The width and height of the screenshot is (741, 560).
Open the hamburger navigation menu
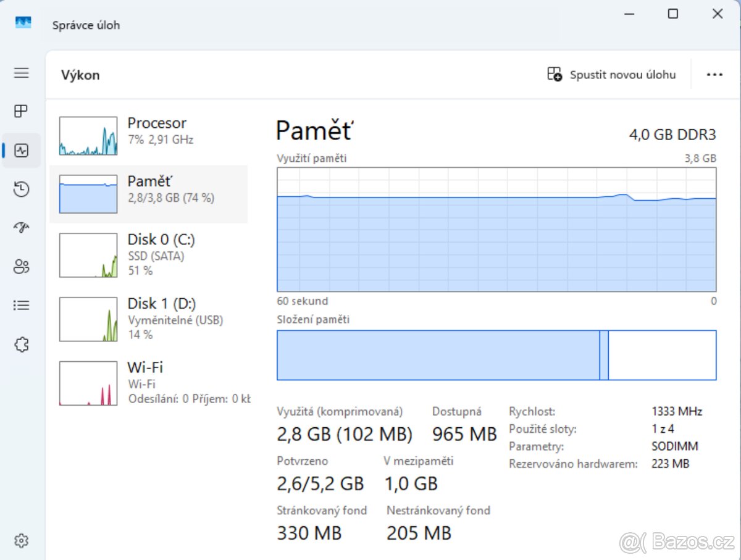tap(22, 73)
